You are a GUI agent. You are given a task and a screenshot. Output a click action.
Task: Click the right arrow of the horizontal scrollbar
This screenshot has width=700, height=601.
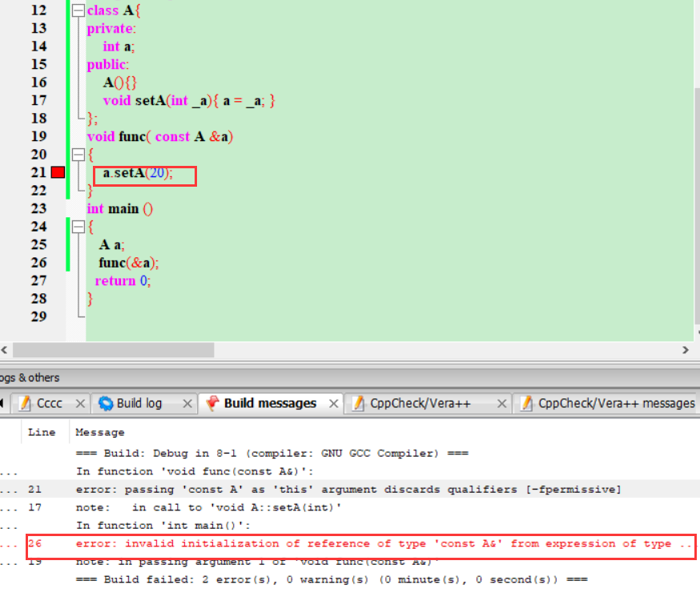[x=686, y=349]
